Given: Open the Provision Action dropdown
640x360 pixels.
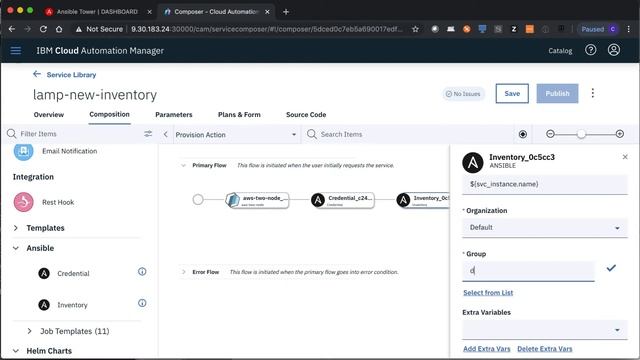Looking at the screenshot, I should pyautogui.click(x=236, y=134).
